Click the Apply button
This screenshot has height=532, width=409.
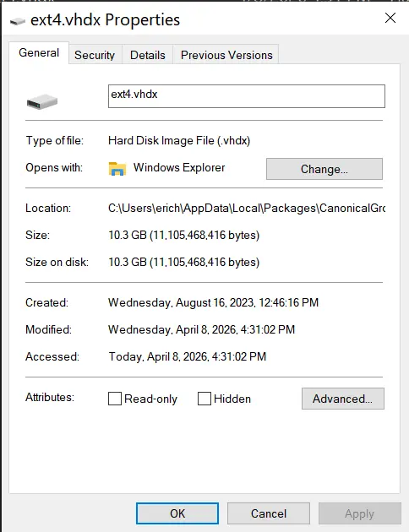(x=359, y=513)
